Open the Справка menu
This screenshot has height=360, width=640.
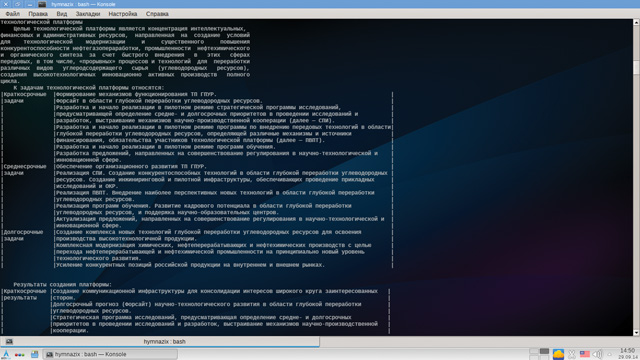click(x=157, y=14)
